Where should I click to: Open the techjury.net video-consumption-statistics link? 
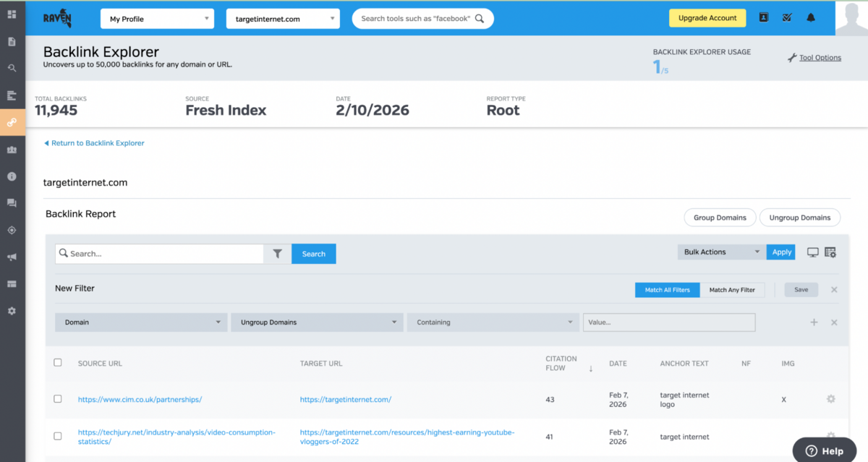click(176, 437)
